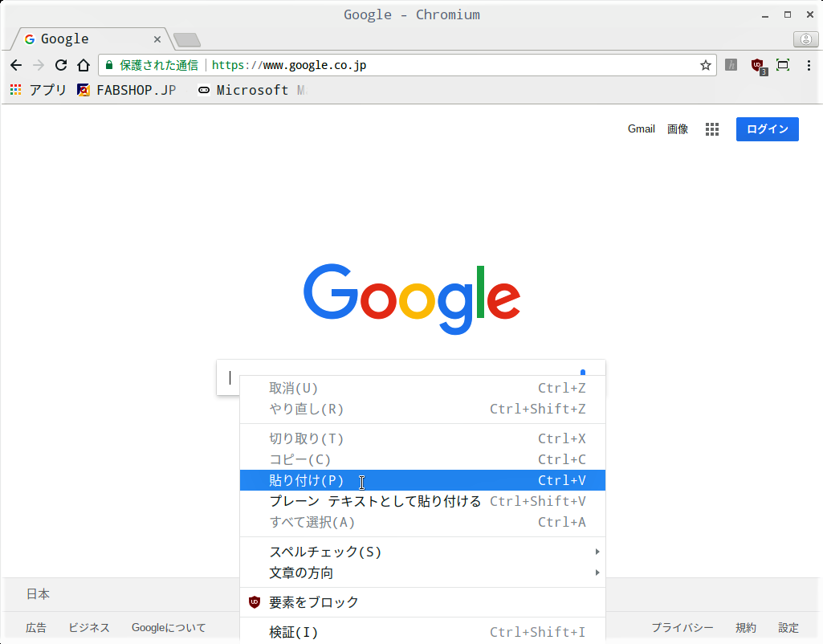Open the 画像 images link
823x644 pixels.
tap(678, 129)
